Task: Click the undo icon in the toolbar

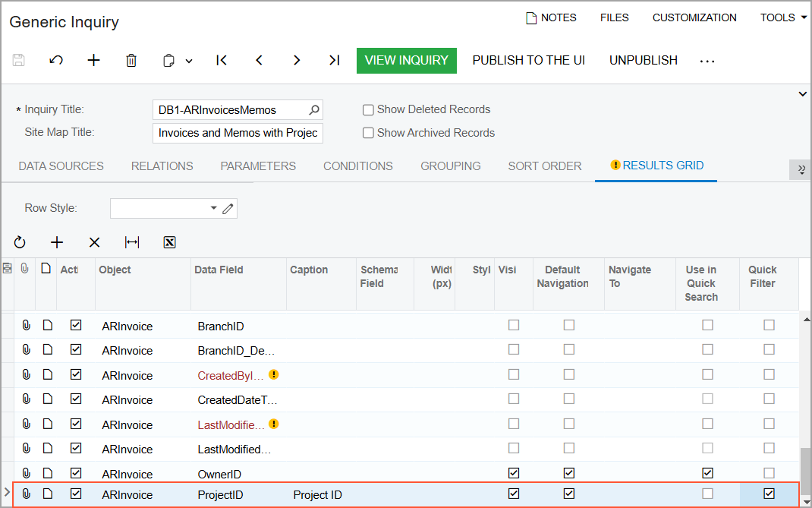Action: point(56,61)
